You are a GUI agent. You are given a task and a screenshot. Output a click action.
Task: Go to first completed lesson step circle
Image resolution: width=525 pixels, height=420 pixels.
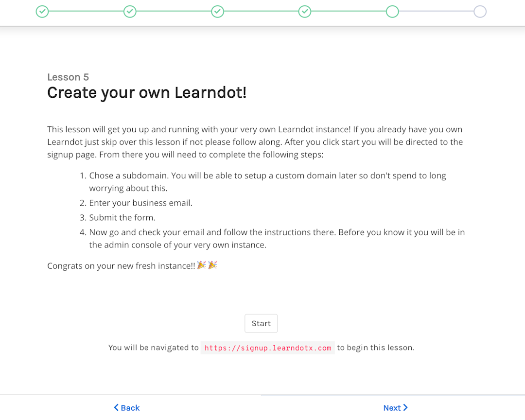tap(42, 11)
